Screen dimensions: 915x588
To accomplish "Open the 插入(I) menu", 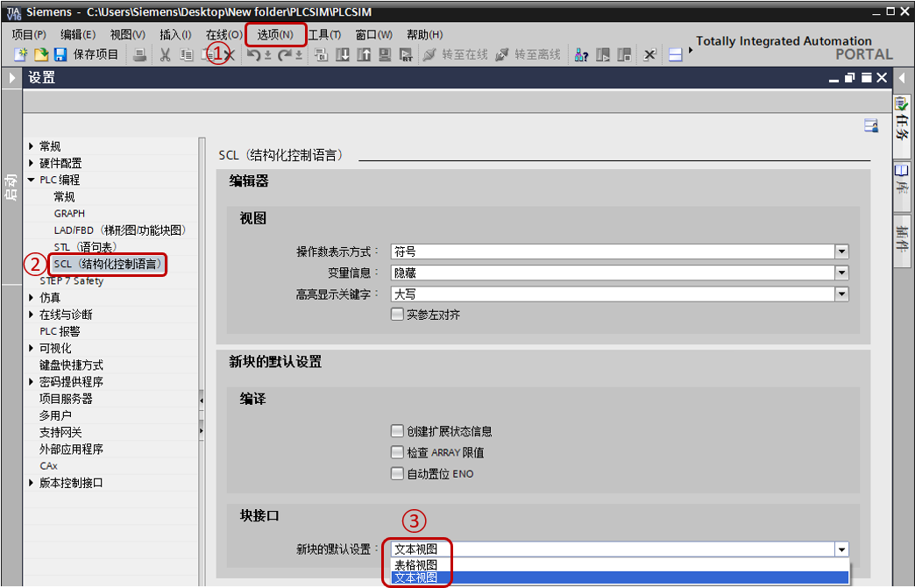I will [x=175, y=35].
